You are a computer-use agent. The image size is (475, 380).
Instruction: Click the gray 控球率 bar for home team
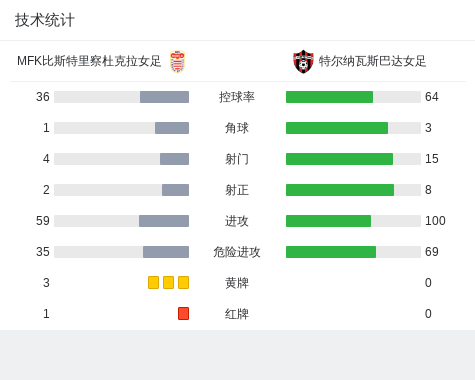pyautogui.click(x=164, y=97)
